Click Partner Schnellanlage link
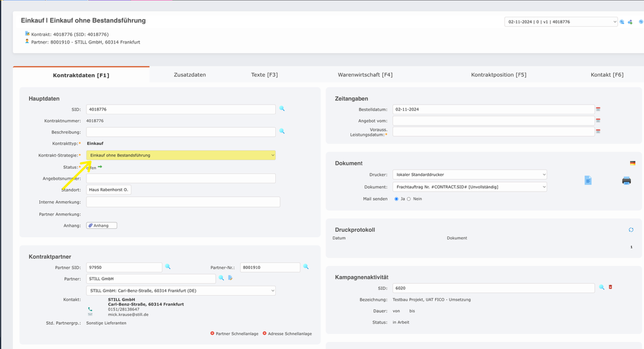The width and height of the screenshot is (644, 349). pyautogui.click(x=235, y=333)
